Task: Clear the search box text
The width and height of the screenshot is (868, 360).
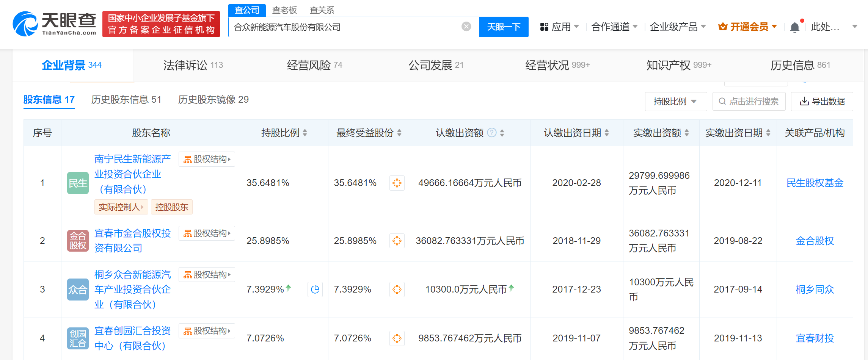Action: tap(466, 27)
